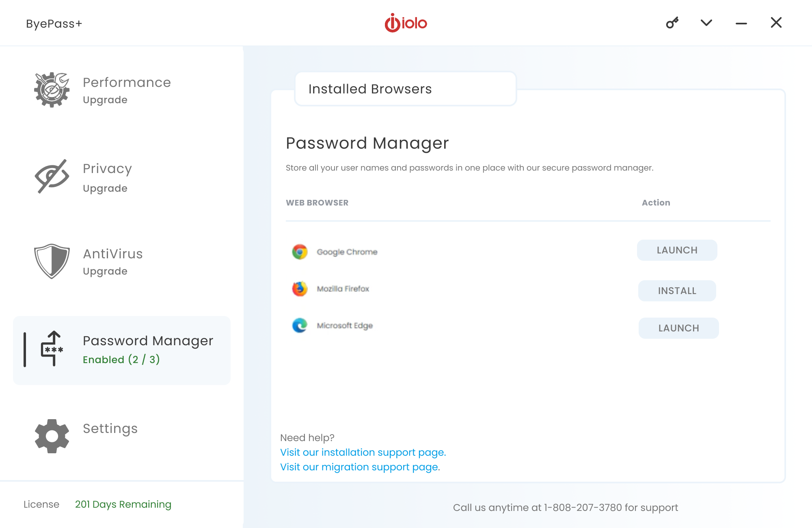Install the Mozilla Firefox extension
812x528 pixels.
click(677, 291)
